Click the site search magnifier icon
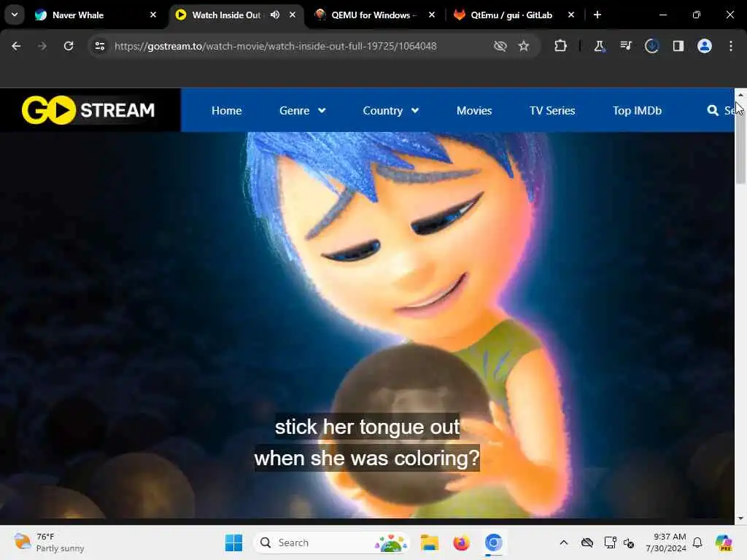This screenshot has width=747, height=560. (713, 111)
